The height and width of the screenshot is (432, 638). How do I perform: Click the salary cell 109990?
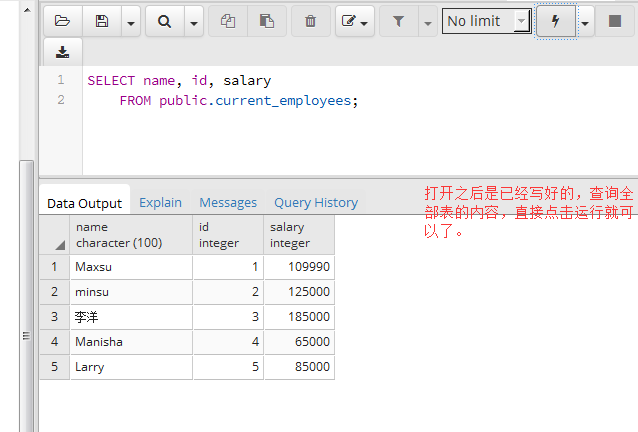299,267
